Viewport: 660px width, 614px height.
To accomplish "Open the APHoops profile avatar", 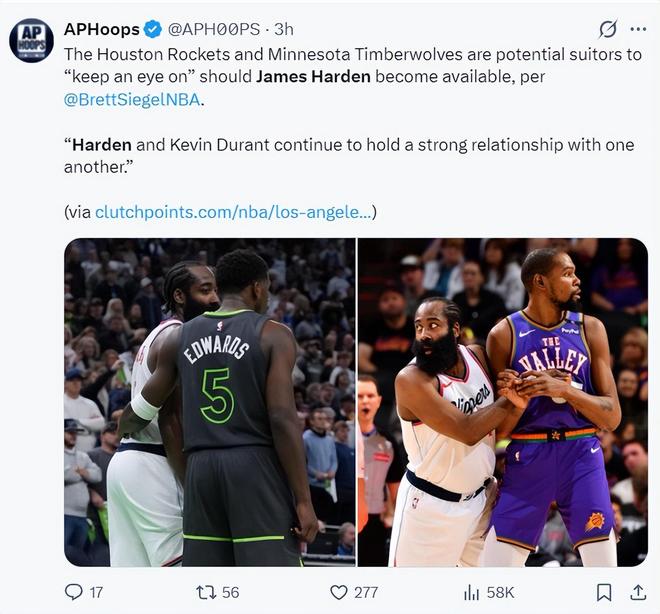I will click(32, 40).
